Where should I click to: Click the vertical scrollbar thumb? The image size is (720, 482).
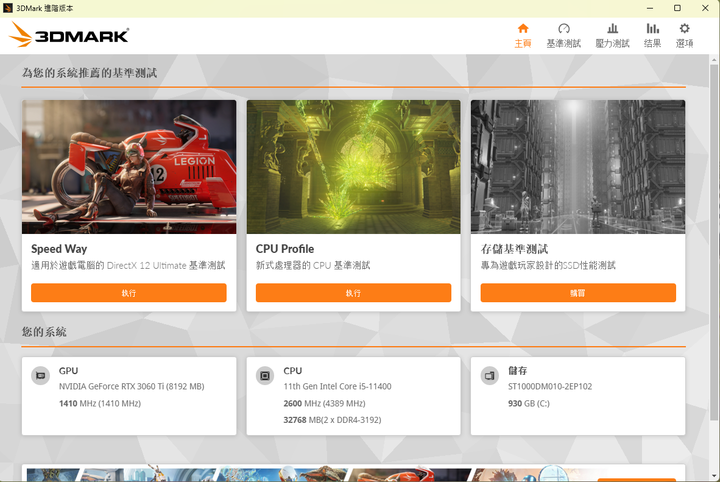[714, 241]
